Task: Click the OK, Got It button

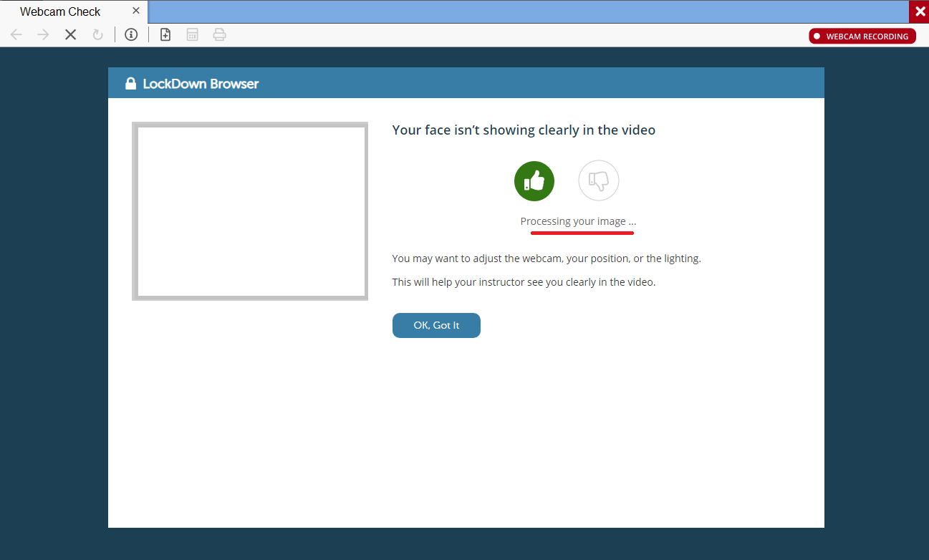Action: [436, 325]
